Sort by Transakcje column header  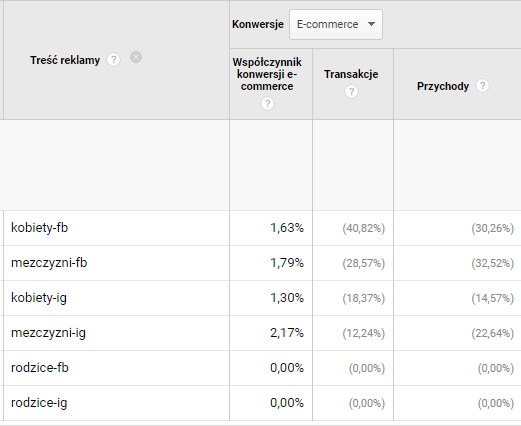(351, 74)
